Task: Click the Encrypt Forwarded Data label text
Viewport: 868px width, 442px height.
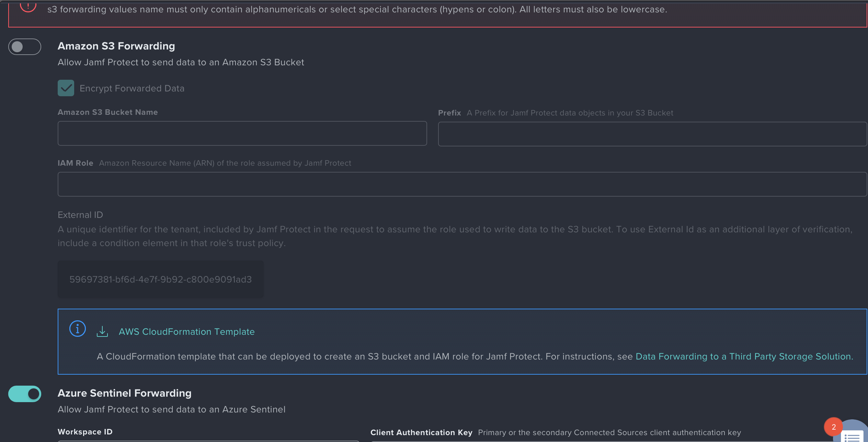Action: (132, 88)
